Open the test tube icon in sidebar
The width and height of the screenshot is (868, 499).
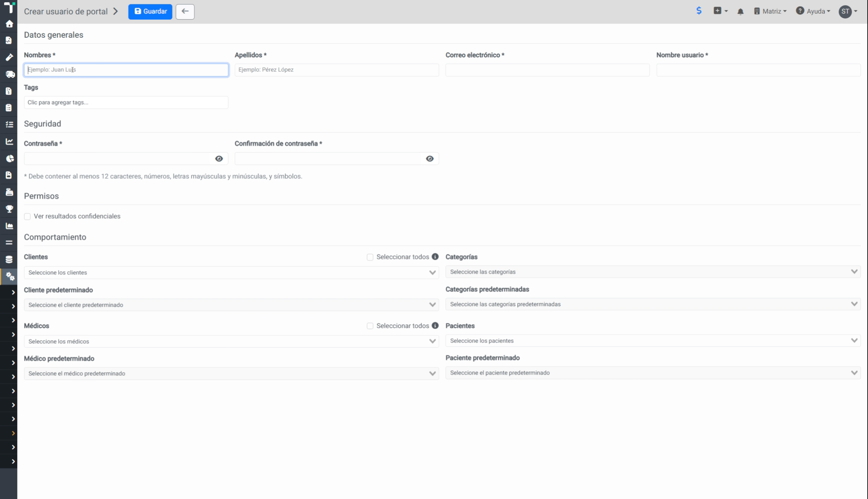[x=9, y=57]
